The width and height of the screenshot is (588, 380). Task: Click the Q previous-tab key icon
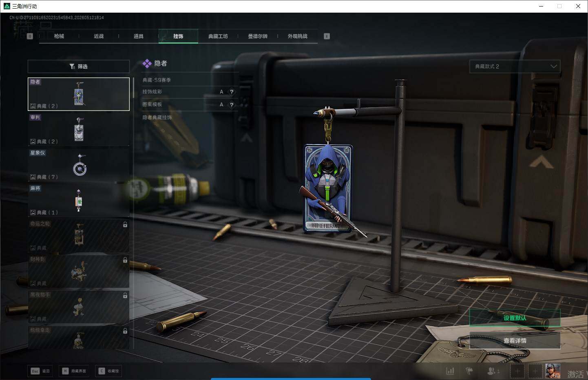pyautogui.click(x=30, y=36)
